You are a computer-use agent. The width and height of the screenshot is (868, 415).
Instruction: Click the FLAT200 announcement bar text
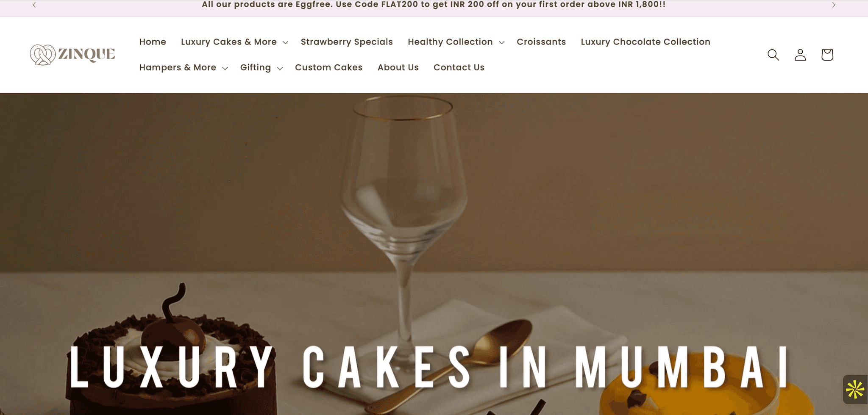(x=434, y=5)
